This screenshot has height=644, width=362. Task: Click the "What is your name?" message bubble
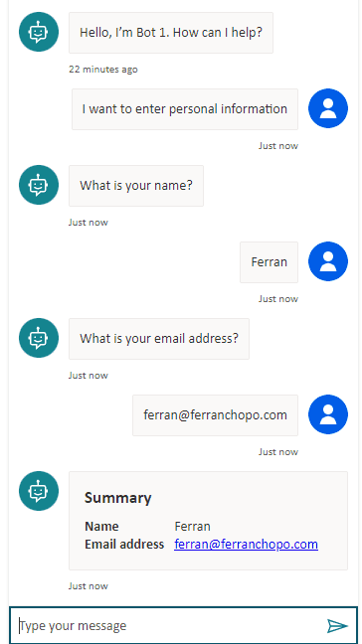pos(136,186)
